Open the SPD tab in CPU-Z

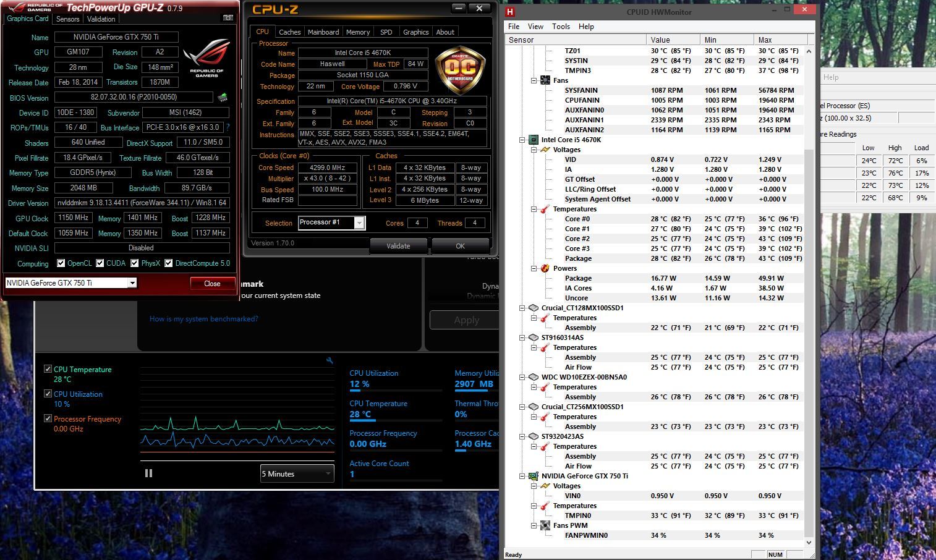point(386,32)
